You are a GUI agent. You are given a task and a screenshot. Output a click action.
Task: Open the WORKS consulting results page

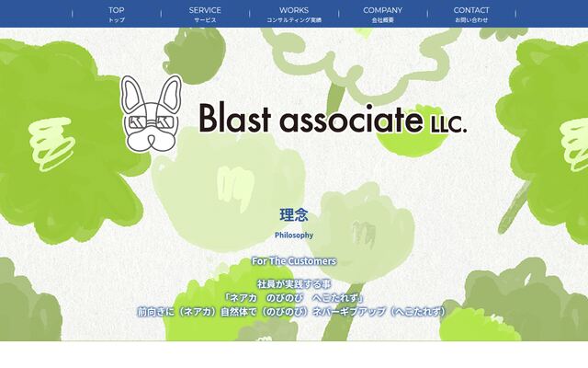294,15
